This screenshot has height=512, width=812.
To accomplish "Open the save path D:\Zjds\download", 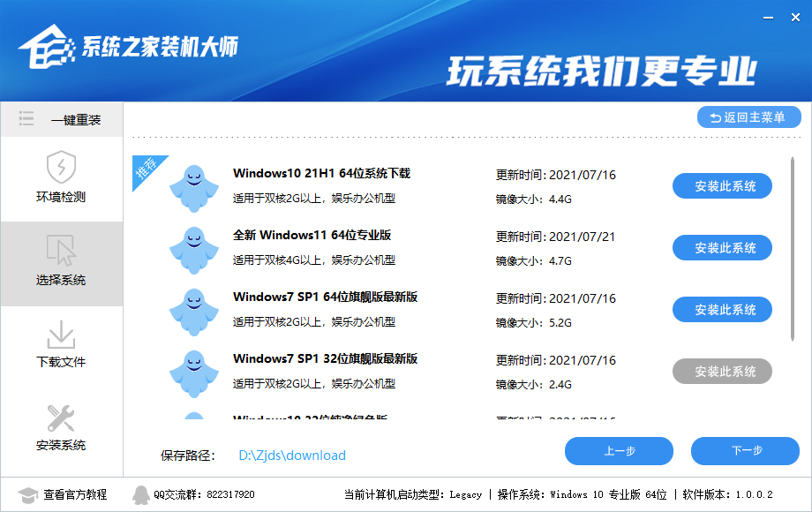I will [292, 455].
